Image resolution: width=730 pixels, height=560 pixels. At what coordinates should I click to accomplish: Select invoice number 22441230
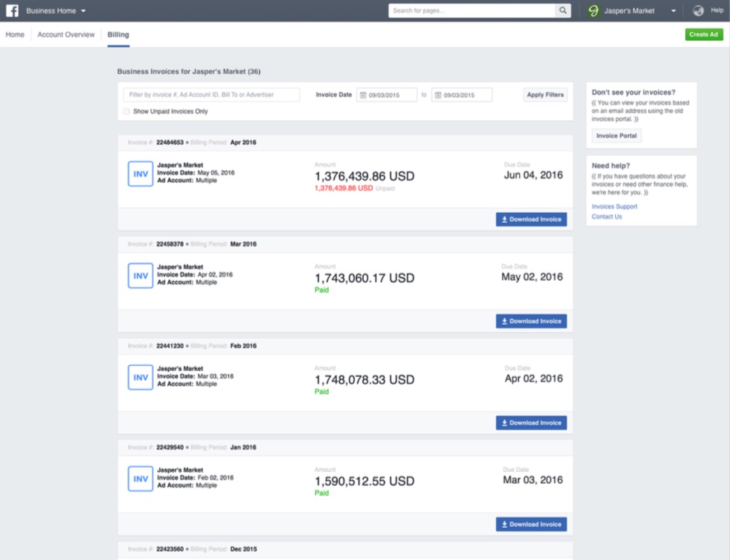(170, 346)
